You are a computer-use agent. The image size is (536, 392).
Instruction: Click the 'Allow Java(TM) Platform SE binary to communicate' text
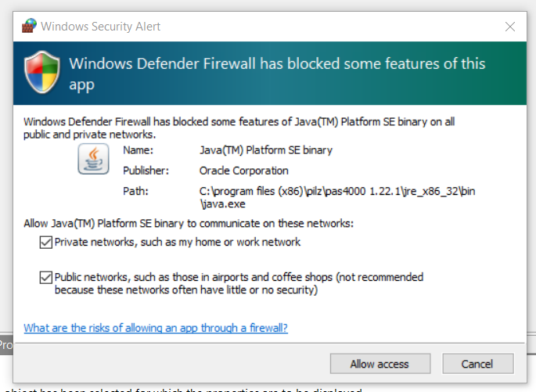[x=189, y=224]
